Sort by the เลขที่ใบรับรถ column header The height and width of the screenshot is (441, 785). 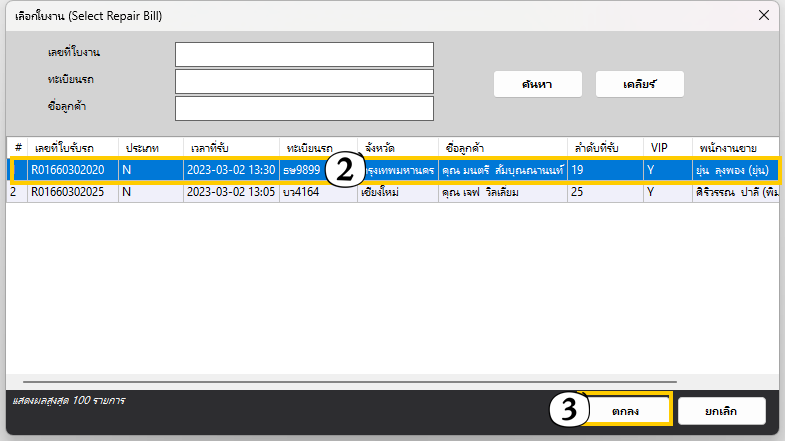click(x=72, y=146)
